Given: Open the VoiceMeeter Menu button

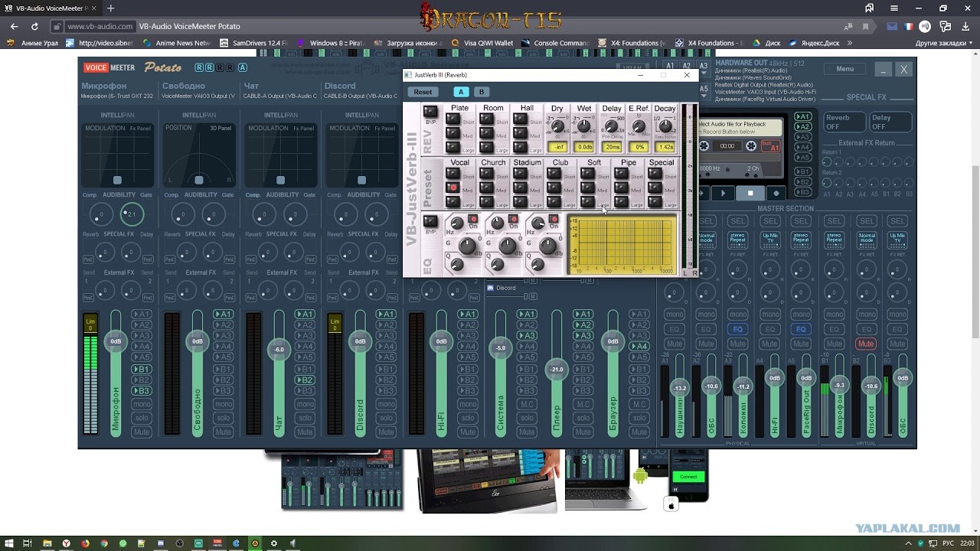Looking at the screenshot, I should [845, 69].
